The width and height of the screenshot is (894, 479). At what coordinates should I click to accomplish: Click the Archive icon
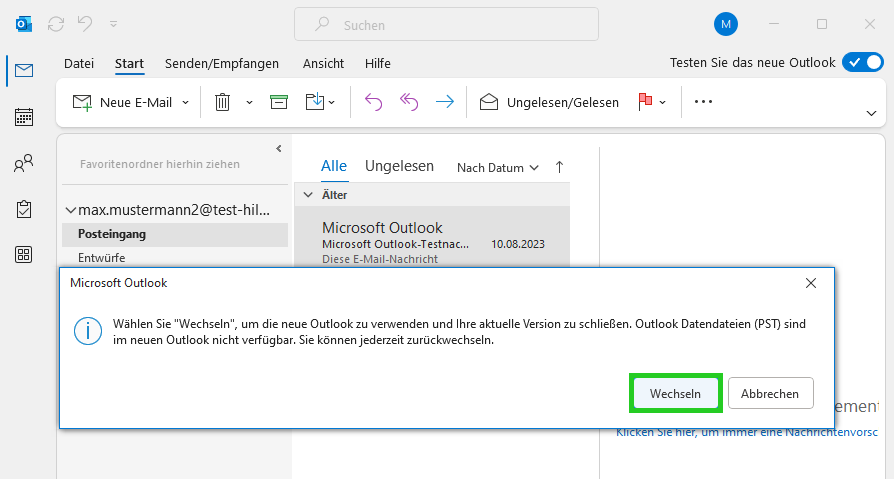pyautogui.click(x=279, y=103)
